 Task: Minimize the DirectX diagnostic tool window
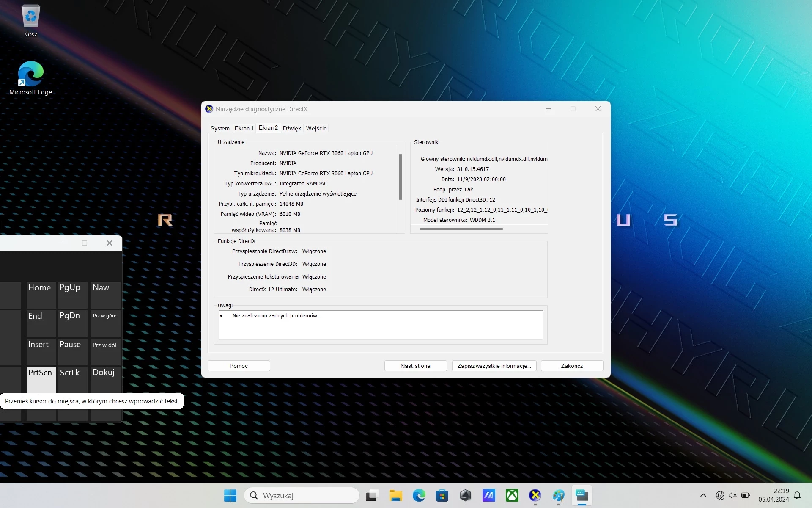point(549,109)
